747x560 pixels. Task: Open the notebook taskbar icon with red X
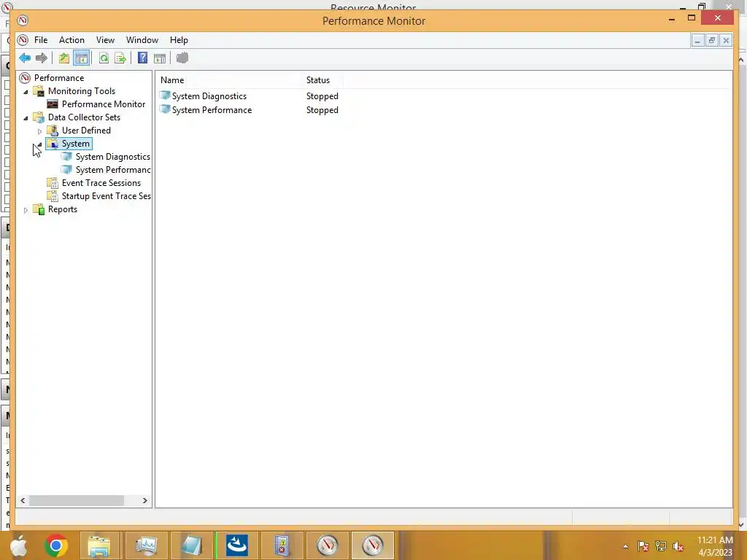(x=282, y=545)
